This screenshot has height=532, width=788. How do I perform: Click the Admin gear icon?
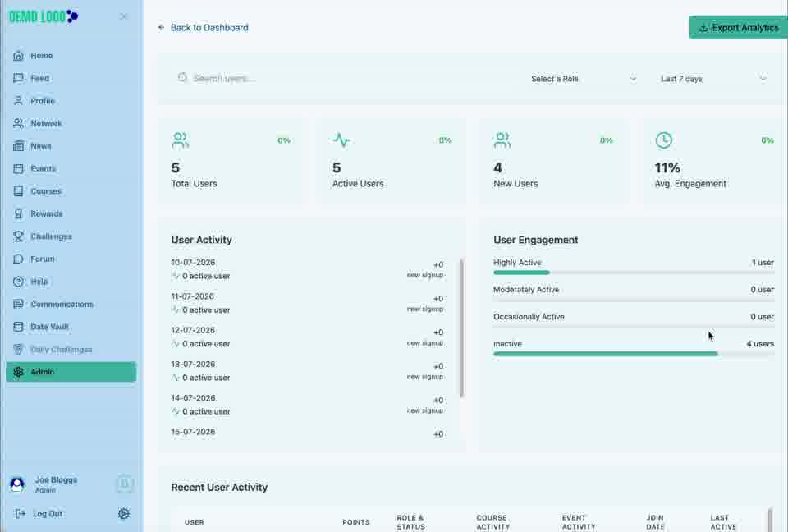coord(18,372)
